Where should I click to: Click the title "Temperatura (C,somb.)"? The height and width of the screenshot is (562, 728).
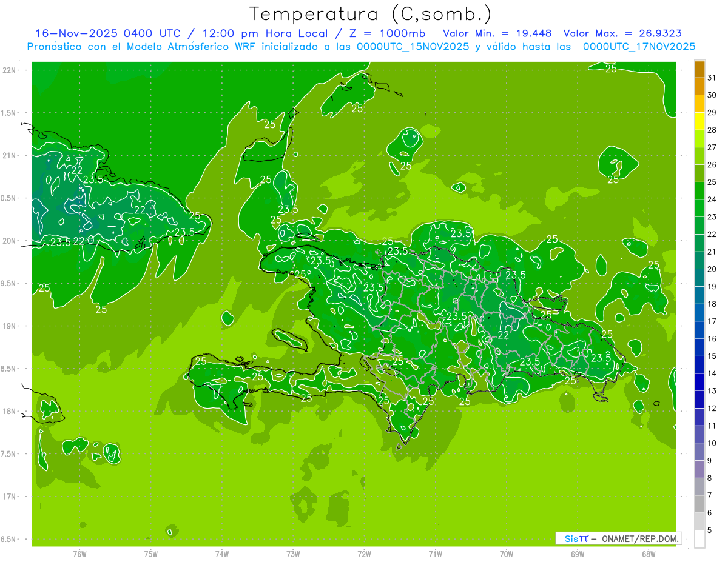(x=370, y=15)
